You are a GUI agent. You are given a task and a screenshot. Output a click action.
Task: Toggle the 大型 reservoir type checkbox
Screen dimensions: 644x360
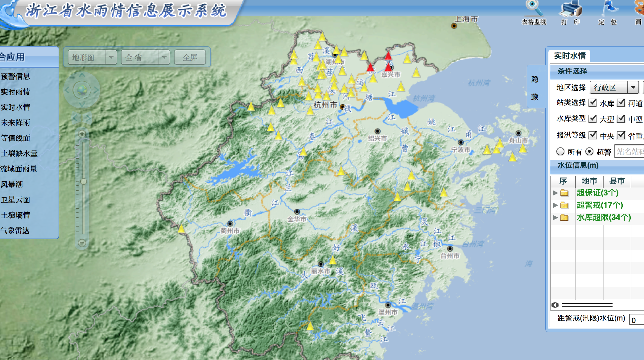(592, 119)
